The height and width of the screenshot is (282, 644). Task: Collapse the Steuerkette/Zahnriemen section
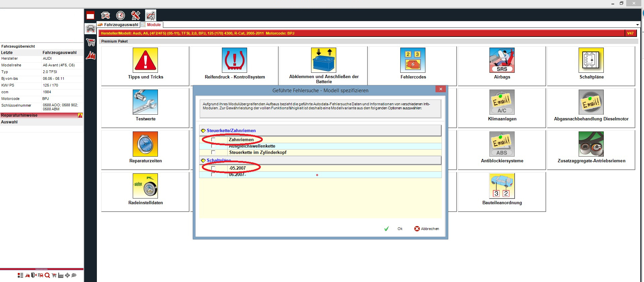coord(203,131)
